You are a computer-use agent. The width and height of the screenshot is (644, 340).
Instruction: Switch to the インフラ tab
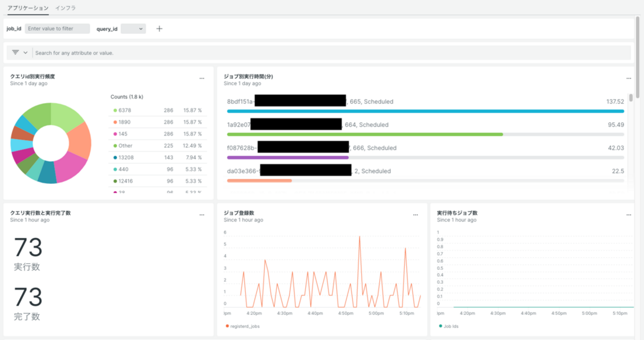(x=65, y=8)
